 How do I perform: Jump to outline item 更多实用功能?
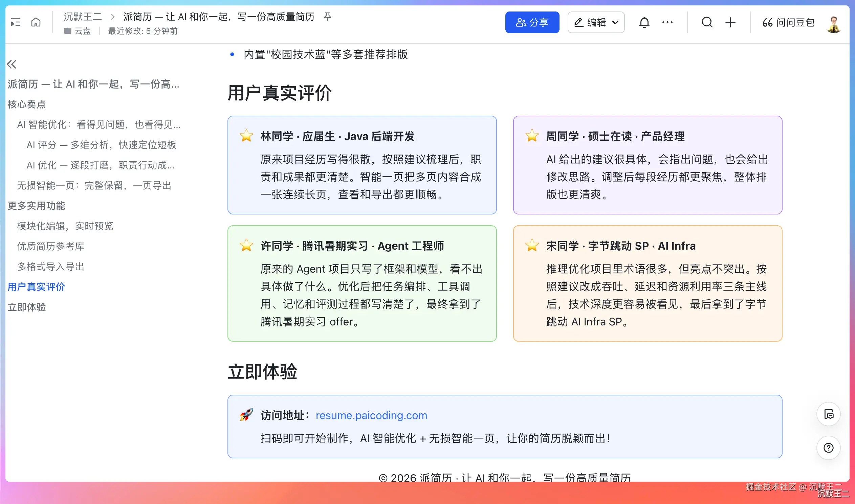click(x=36, y=206)
